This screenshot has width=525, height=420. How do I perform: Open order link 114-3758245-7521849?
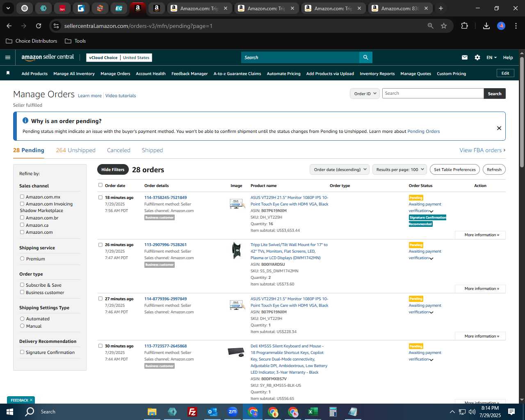[165, 197]
